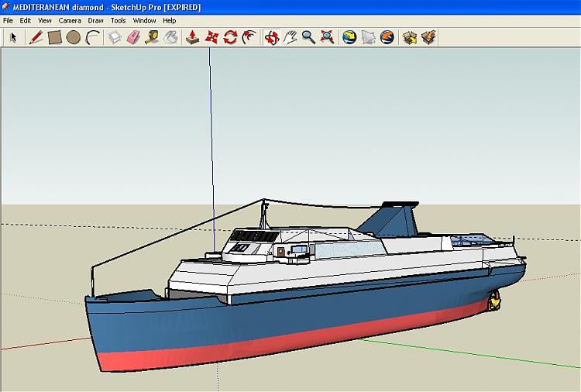The image size is (581, 392).
Task: Pick the Offset tool
Action: pyautogui.click(x=249, y=37)
